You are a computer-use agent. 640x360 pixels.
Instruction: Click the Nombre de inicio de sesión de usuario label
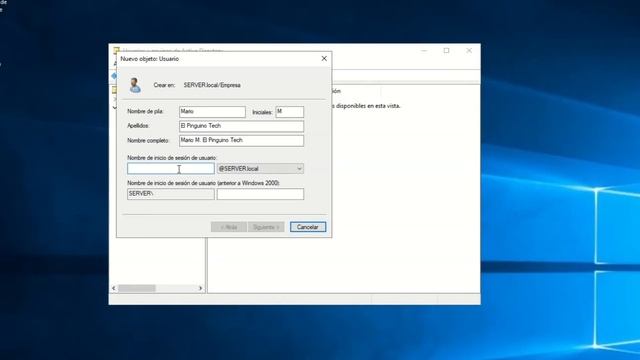(172, 158)
